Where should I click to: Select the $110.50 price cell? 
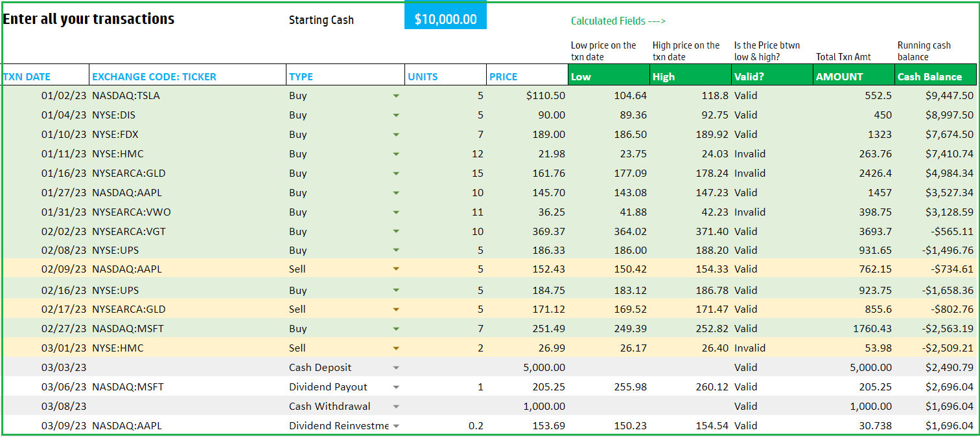tap(528, 96)
